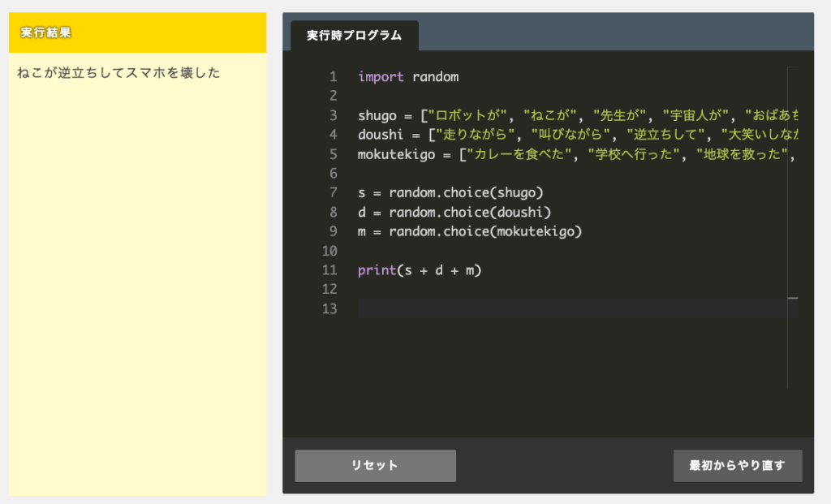Switch to the 実行時プログラム tab
This screenshot has width=831, height=504.
point(354,36)
